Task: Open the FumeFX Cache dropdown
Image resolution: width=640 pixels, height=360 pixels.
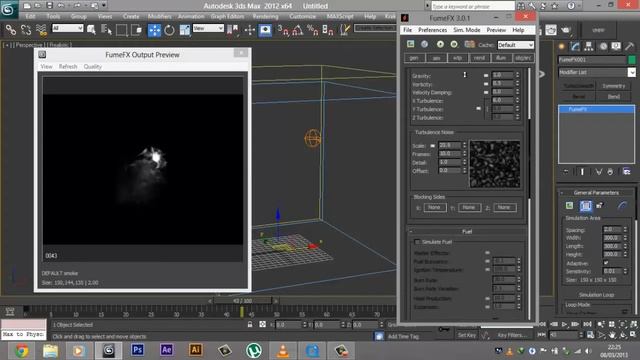Action: 516,45
